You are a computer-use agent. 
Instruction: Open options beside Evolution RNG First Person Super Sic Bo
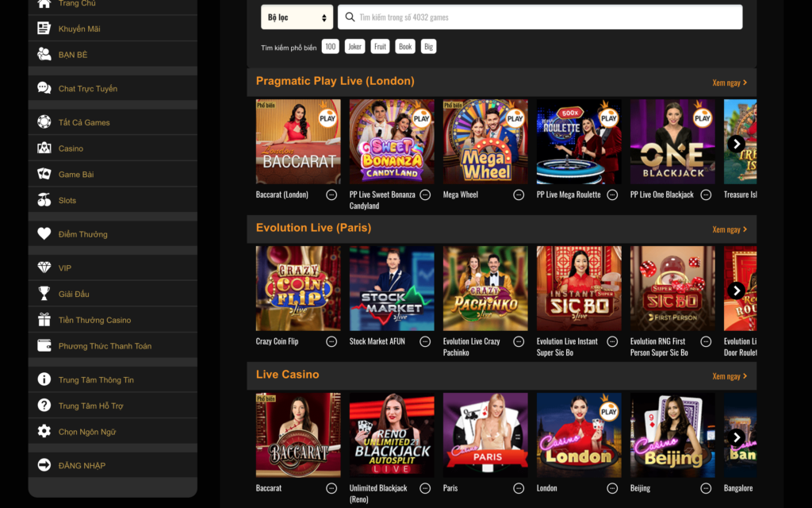[706, 341]
